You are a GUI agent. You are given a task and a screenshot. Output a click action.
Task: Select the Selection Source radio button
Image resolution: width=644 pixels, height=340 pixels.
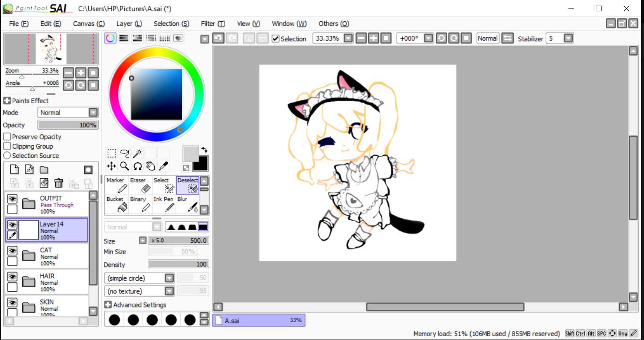click(7, 156)
